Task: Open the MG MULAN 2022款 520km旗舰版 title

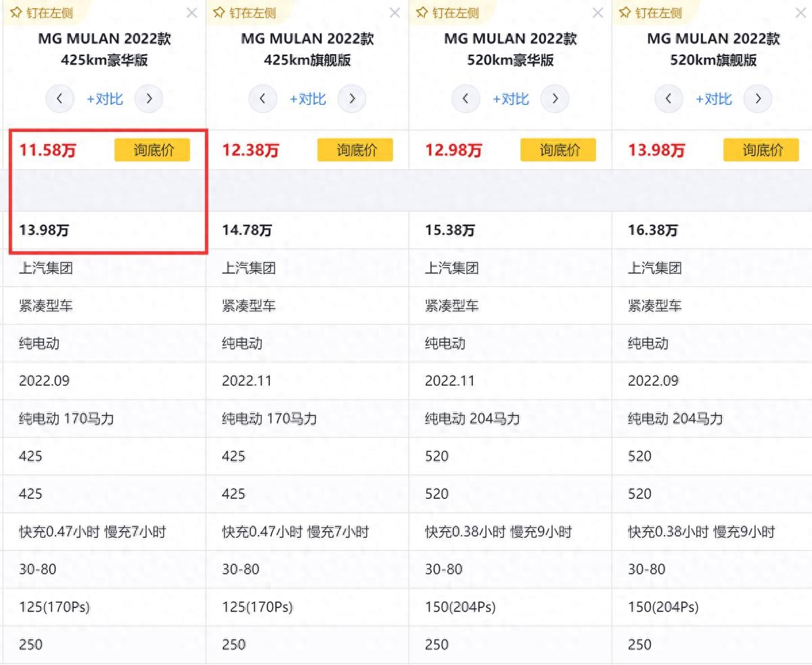Action: [x=714, y=49]
